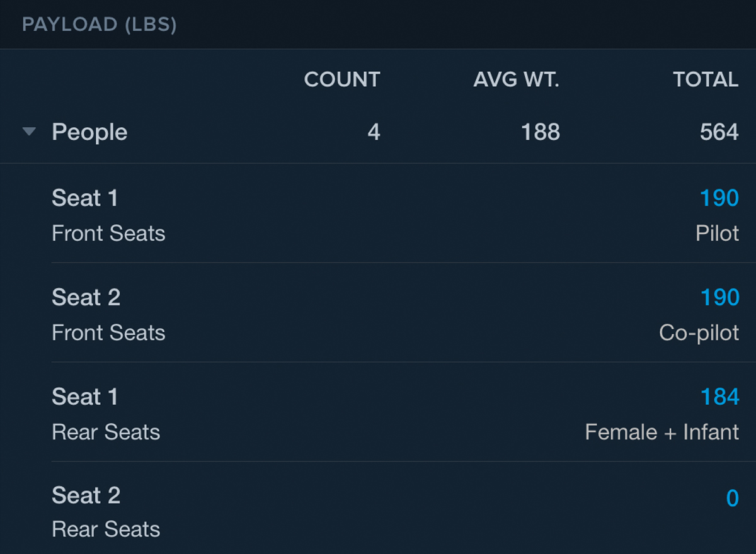Image resolution: width=756 pixels, height=554 pixels.
Task: Edit the Pilot weight of 190
Action: tap(719, 198)
